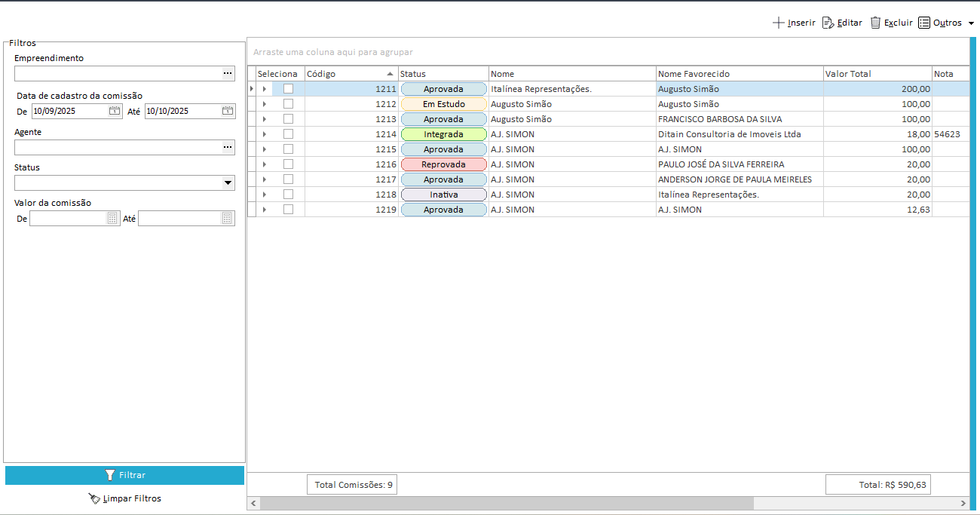Select PAULO JOSÉ DA SILVA FERREIRA cell

coord(740,164)
